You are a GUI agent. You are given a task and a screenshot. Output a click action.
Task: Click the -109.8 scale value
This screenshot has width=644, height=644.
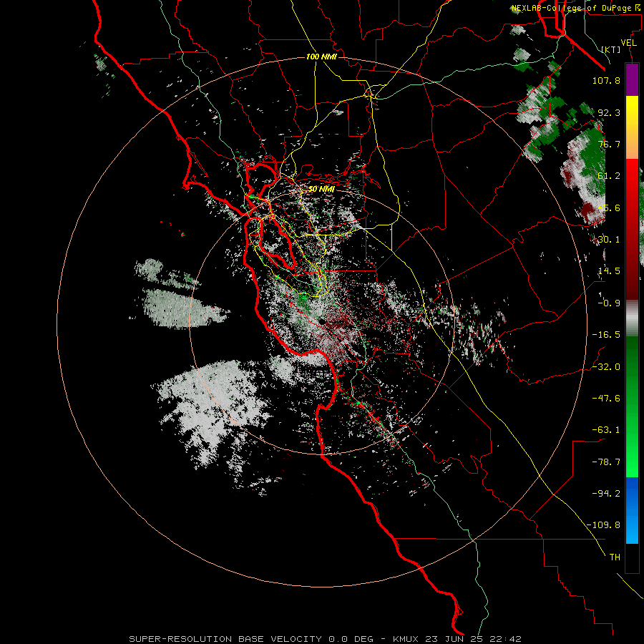click(604, 525)
